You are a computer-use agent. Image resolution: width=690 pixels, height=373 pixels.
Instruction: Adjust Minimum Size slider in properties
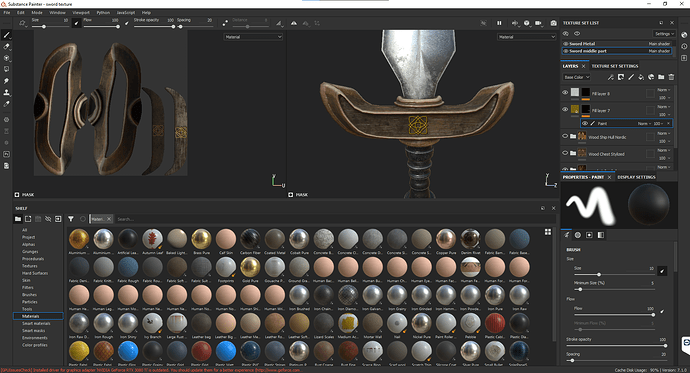click(614, 289)
